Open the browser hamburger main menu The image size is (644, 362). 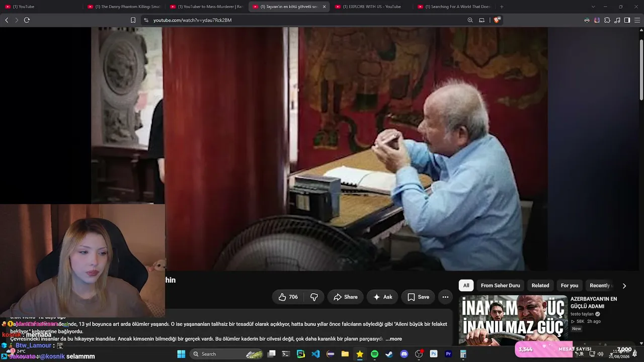click(637, 20)
